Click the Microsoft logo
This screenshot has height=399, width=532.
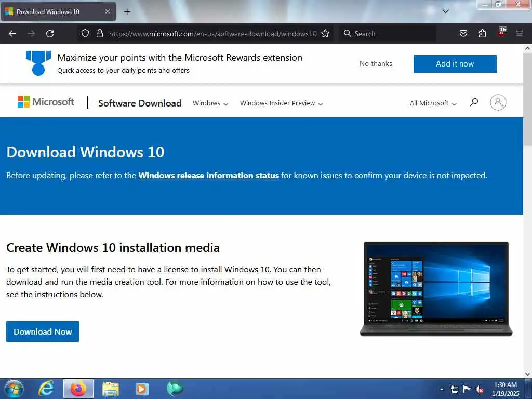46,102
